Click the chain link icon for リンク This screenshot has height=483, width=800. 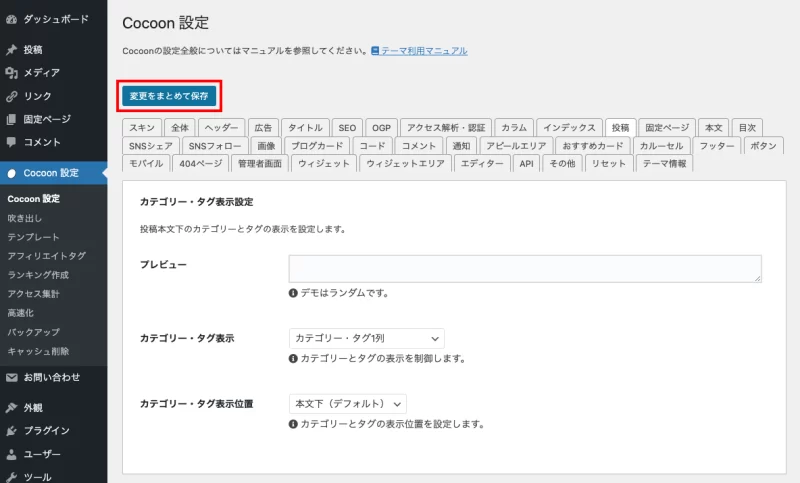click(11, 96)
